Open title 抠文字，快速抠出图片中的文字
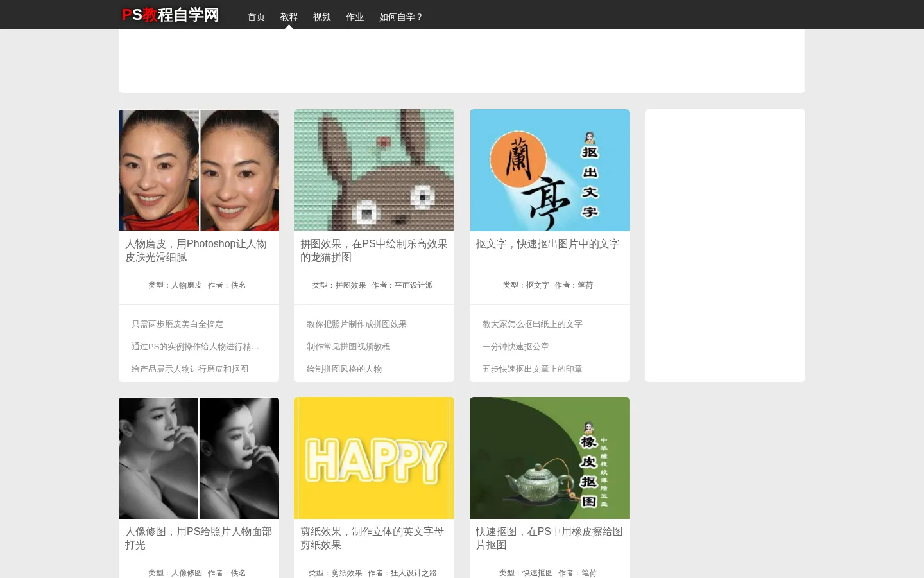 (x=547, y=244)
